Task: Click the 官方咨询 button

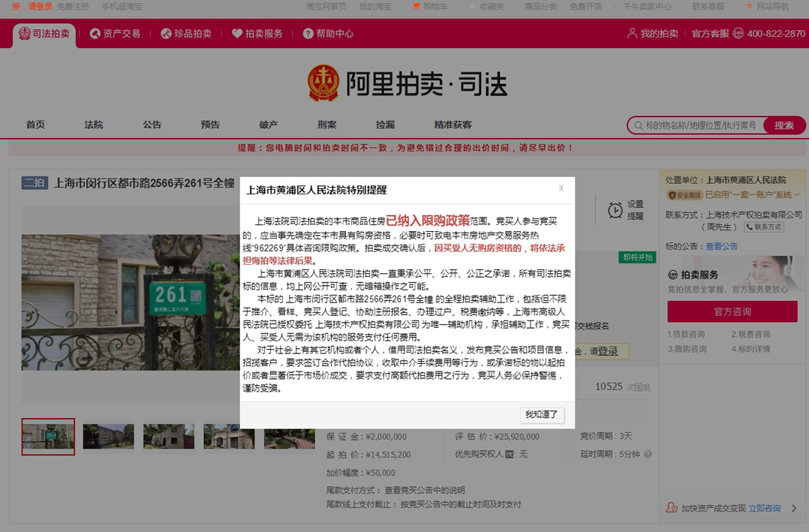Action: coord(732,311)
